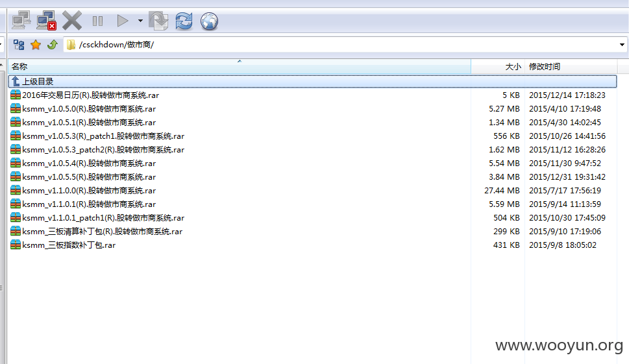
Task: Click the 2015/12/14 17:18:23 date cell
Action: 567,95
